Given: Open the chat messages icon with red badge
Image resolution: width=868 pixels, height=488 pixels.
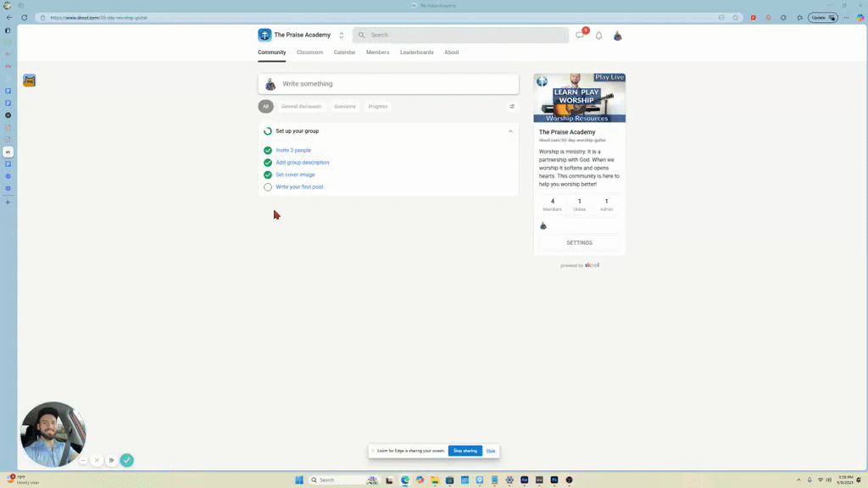Looking at the screenshot, I should coord(580,35).
